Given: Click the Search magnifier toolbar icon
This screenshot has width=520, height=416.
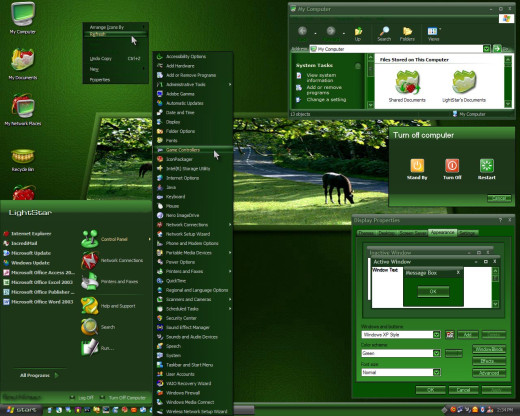Looking at the screenshot, I should (384, 34).
